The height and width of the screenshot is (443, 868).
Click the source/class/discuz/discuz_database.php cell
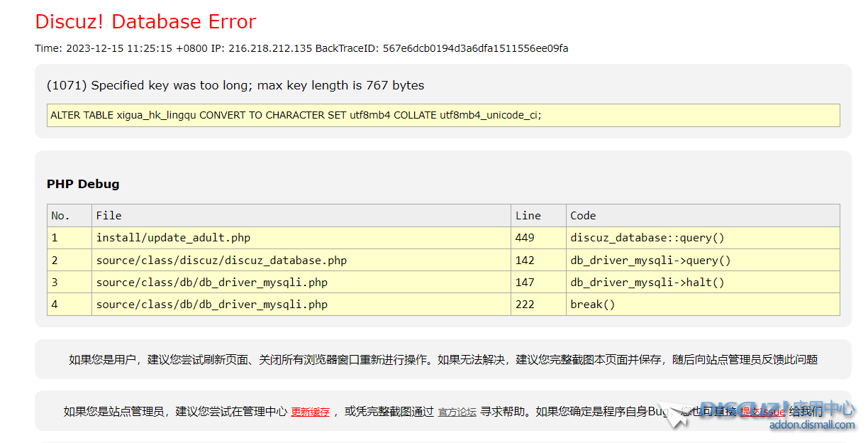221,261
